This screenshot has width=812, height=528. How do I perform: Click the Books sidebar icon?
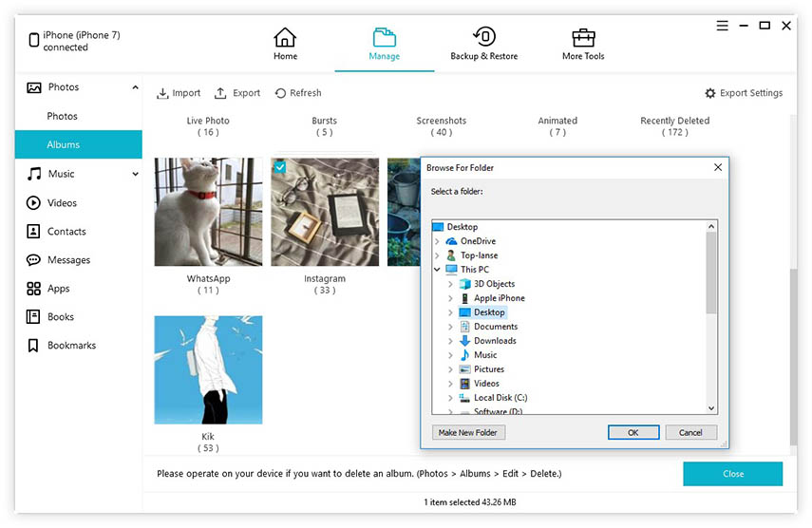33,317
